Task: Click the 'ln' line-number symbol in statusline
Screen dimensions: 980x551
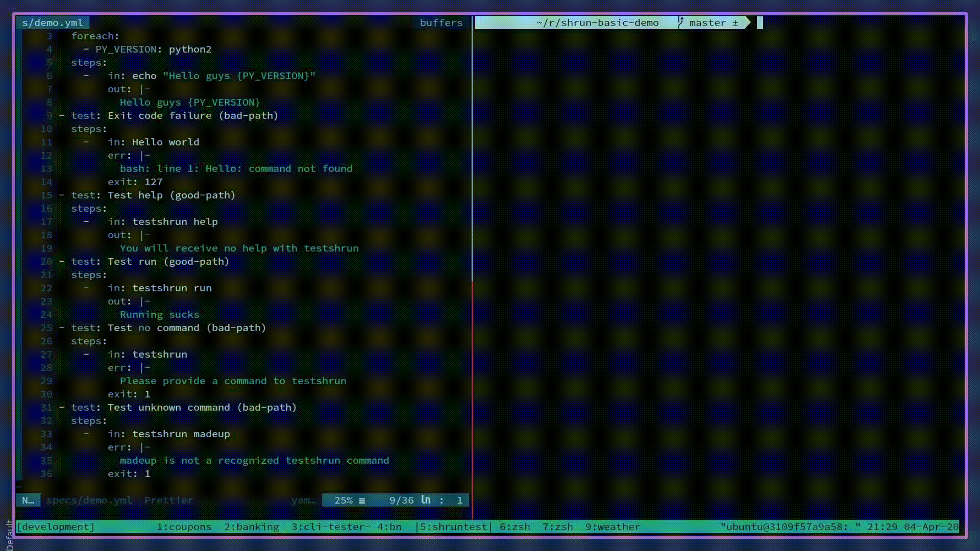Action: (426, 500)
